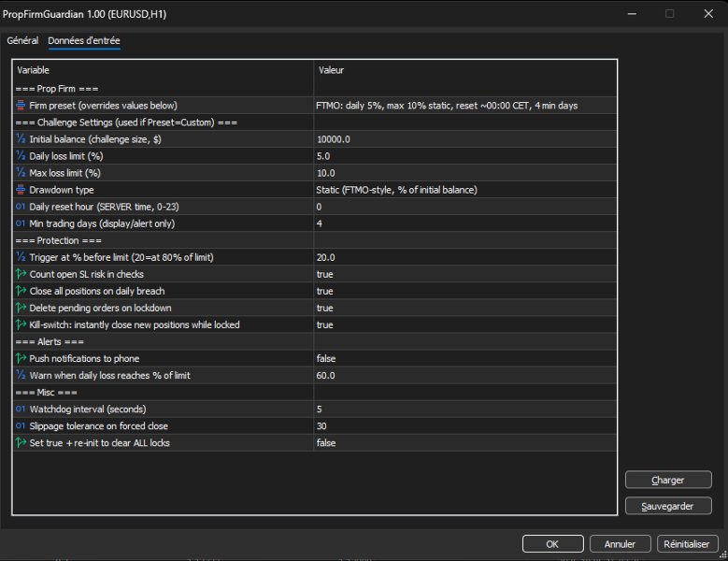The height and width of the screenshot is (561, 728).
Task: Edit the Max loss limit value 10.0
Action: [465, 173]
